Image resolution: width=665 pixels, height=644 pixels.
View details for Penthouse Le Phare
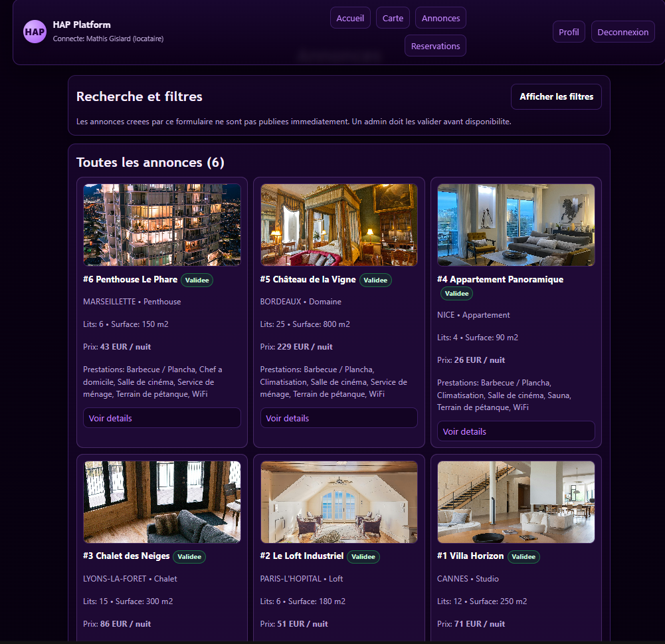click(161, 418)
